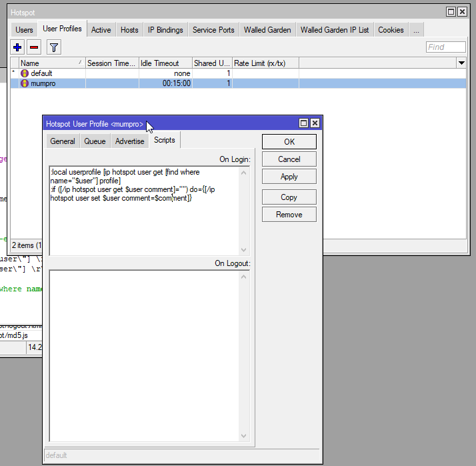
Task: Click the Cancel button
Action: pyautogui.click(x=289, y=159)
